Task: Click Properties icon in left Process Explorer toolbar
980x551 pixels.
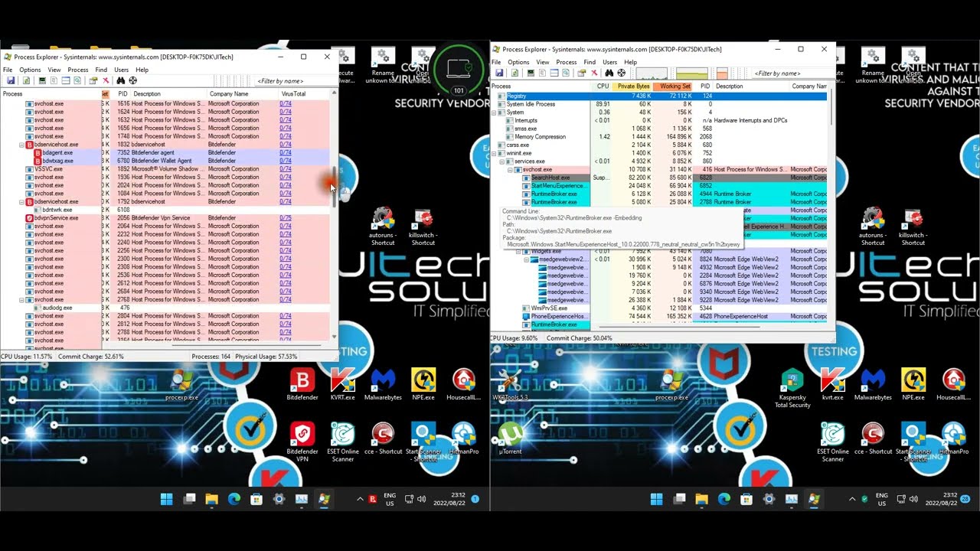Action: (93, 80)
